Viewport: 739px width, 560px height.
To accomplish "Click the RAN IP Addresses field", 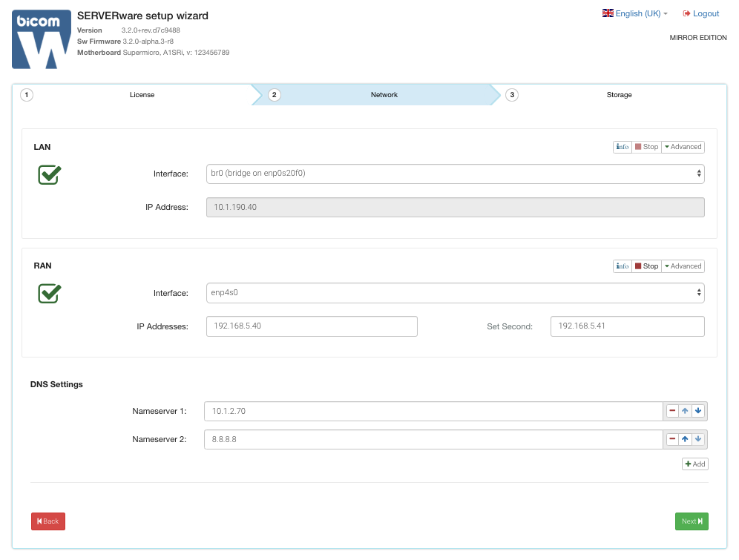I will (312, 326).
